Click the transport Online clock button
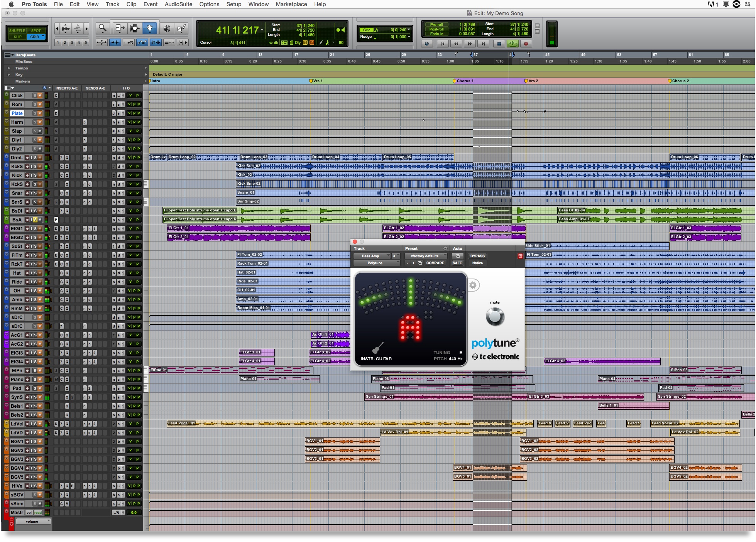The image size is (756, 542). [427, 44]
